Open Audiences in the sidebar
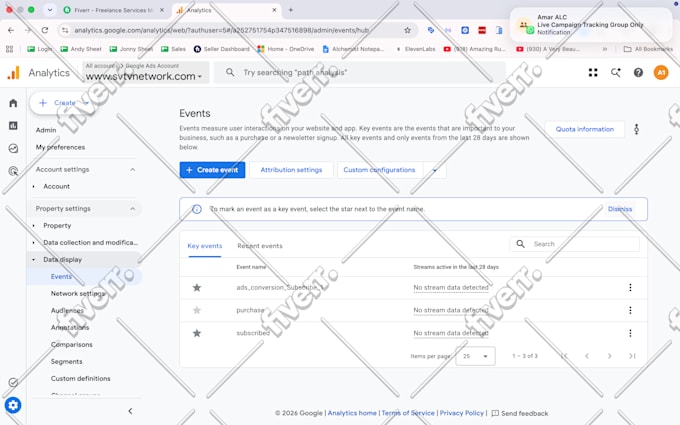The image size is (680, 425). click(x=67, y=311)
